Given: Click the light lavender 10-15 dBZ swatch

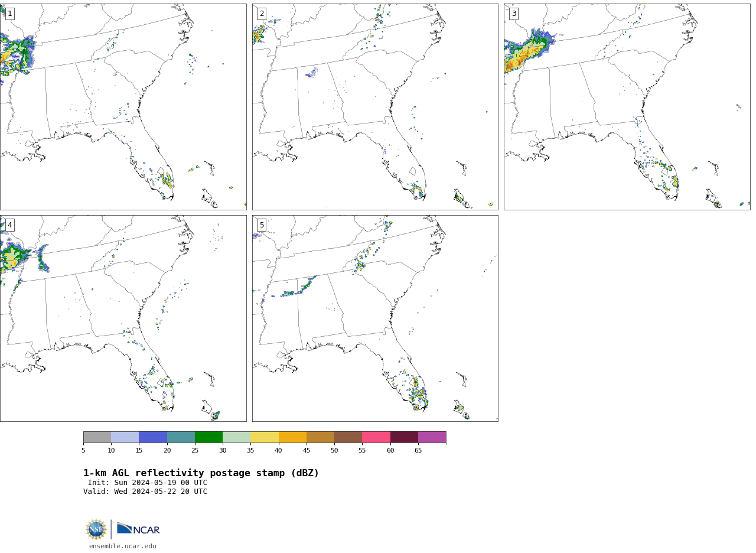Looking at the screenshot, I should click(125, 437).
